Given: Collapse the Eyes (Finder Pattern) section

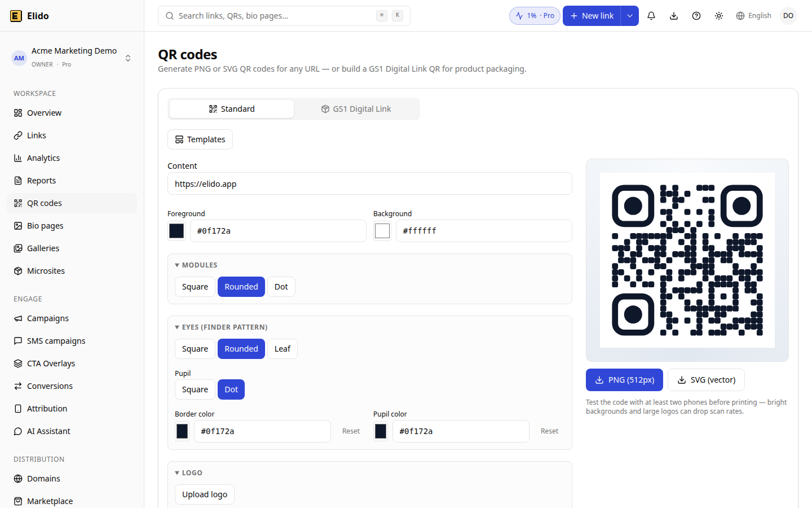Looking at the screenshot, I should coord(221,327).
